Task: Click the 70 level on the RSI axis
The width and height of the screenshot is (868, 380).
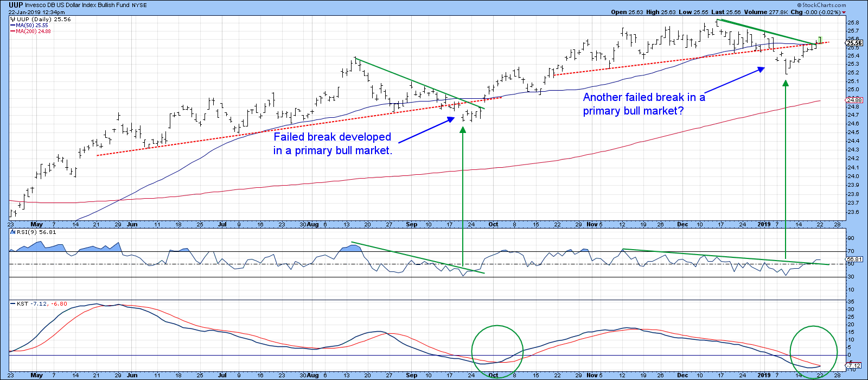Action: click(x=851, y=251)
